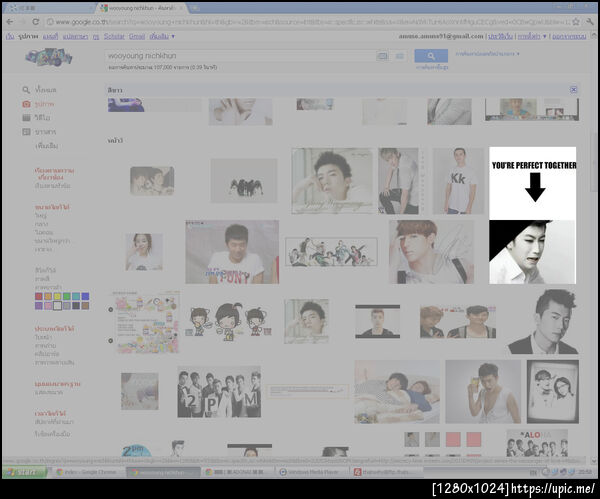Select the Videos sidebar icon
Image resolution: width=600 pixels, height=499 pixels.
(x=26, y=117)
